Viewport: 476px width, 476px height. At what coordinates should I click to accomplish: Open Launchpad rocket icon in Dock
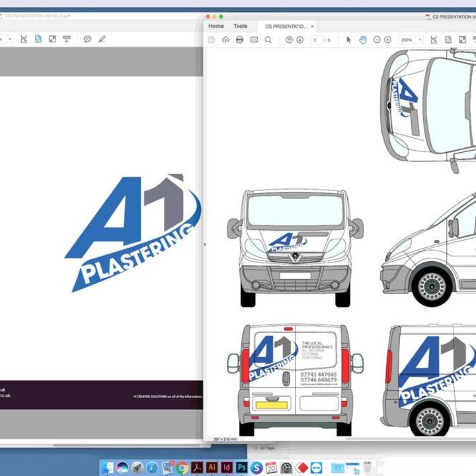click(138, 467)
